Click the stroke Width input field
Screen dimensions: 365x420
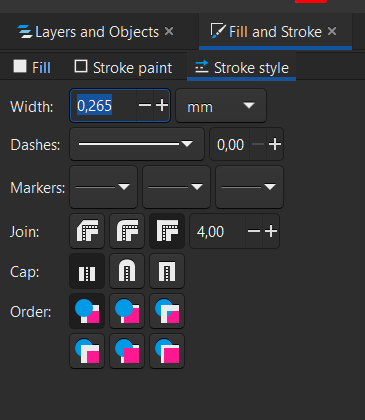[103, 106]
